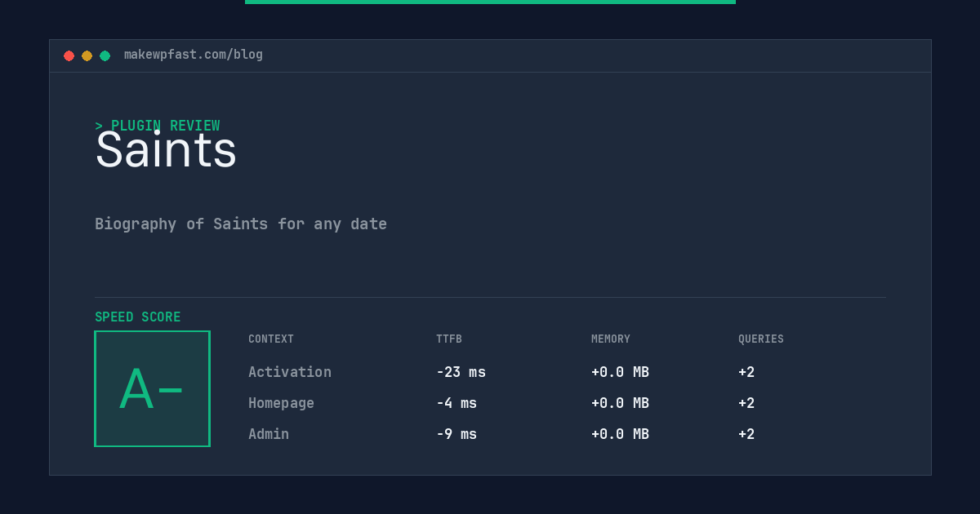Click the CONTEXT column header
The image size is (980, 514).
click(271, 339)
